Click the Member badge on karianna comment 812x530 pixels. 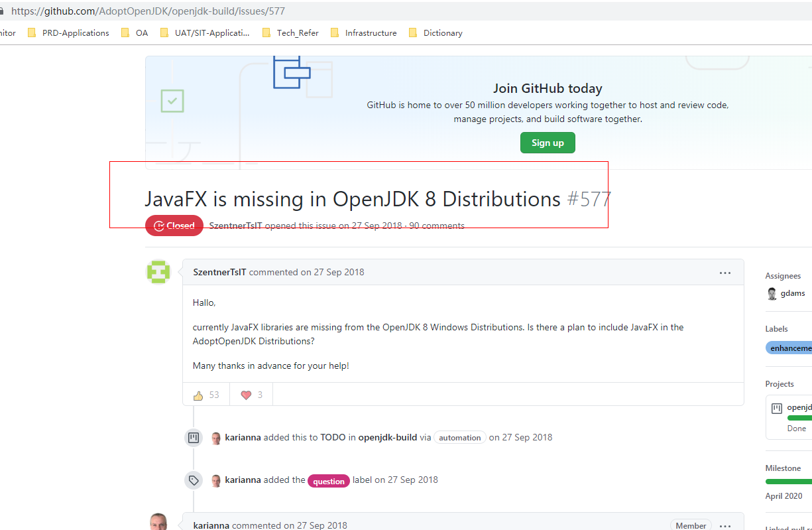pyautogui.click(x=691, y=525)
